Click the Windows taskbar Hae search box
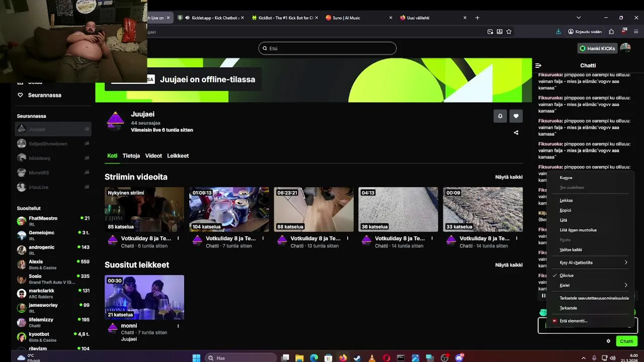The image size is (644, 362). point(240,358)
